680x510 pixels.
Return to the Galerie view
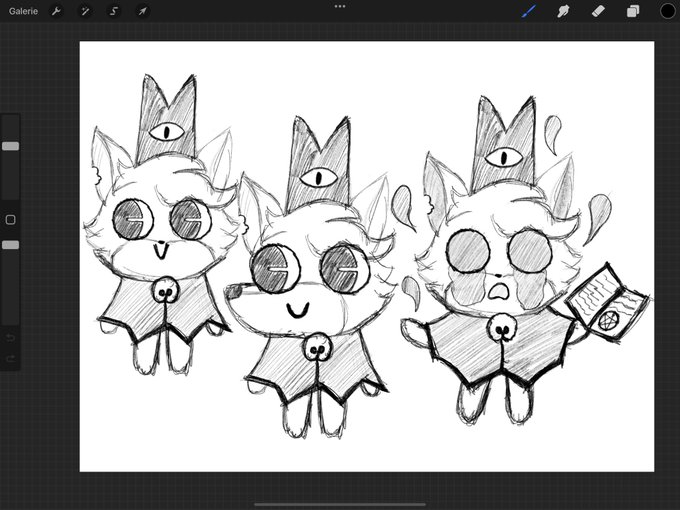click(23, 11)
